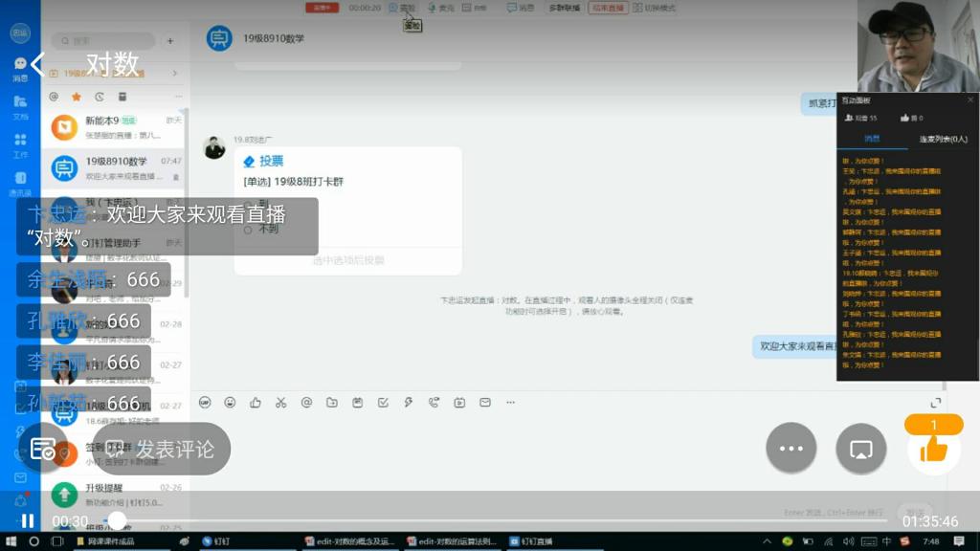Switch to 消息 tab in interaction panel
This screenshot has height=551, width=980.
pyautogui.click(x=873, y=139)
